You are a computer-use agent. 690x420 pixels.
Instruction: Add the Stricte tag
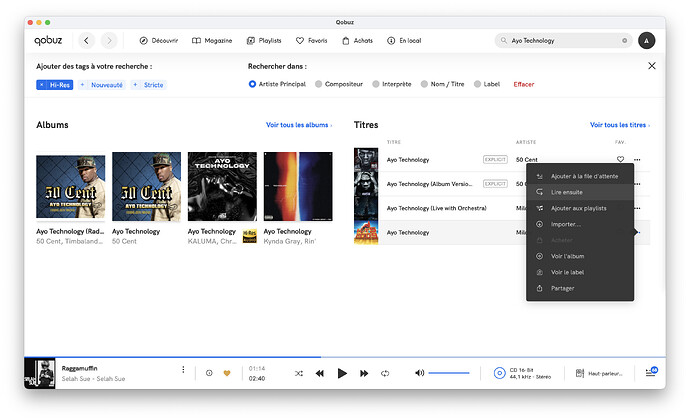(148, 85)
